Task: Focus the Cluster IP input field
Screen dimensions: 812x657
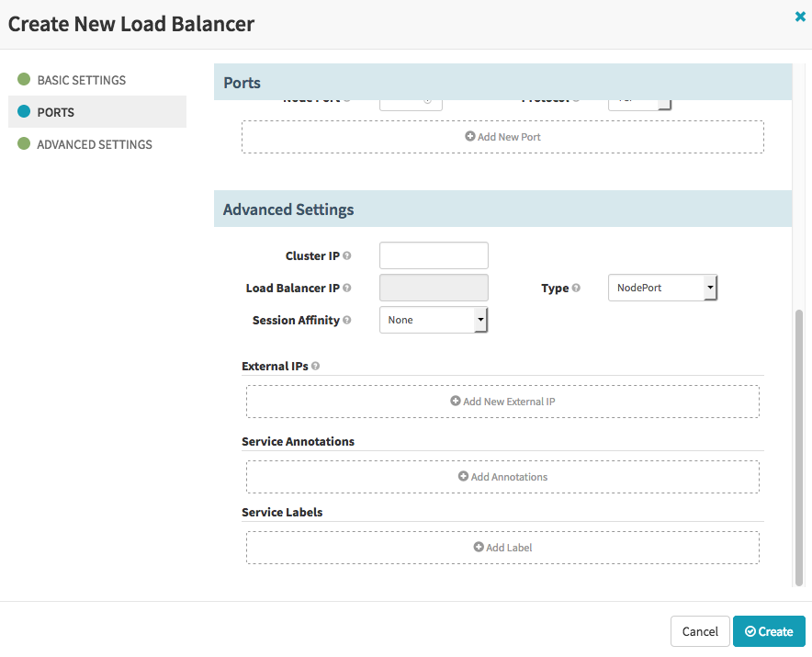Action: point(434,255)
